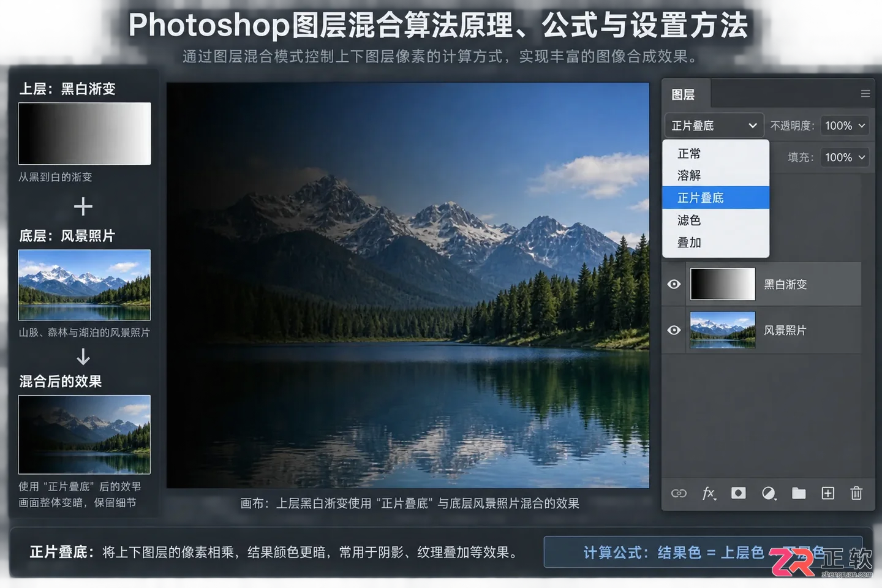Open the 正片叠底 blend mode dropdown
Screen dimensions: 882x588
(x=714, y=126)
